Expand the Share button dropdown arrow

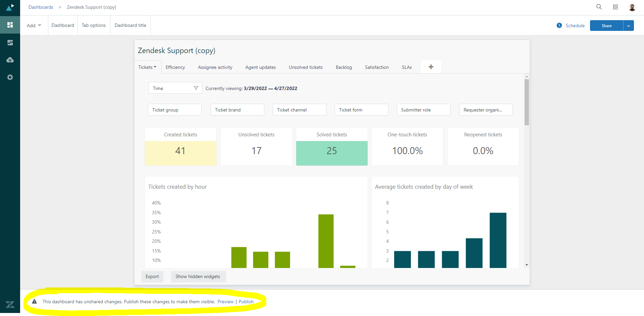click(x=629, y=26)
